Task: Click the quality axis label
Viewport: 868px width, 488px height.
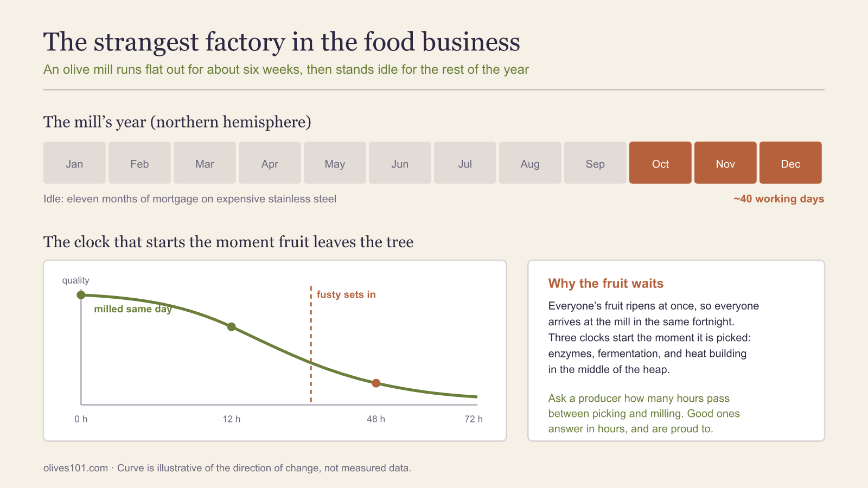Action: [75, 280]
